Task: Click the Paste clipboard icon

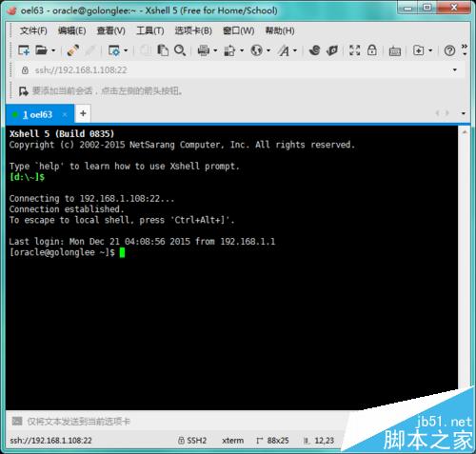Action: click(x=163, y=50)
